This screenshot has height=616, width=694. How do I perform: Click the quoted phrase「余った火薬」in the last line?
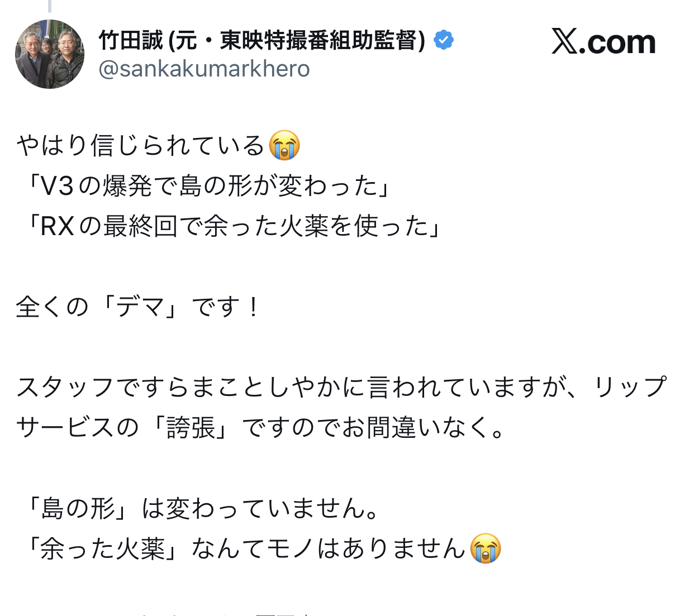point(102,548)
